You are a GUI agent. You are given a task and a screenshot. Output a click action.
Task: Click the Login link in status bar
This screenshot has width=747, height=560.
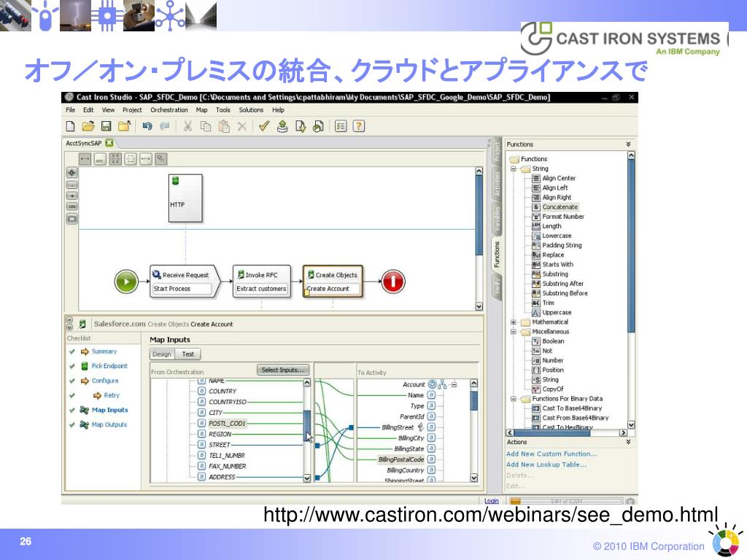click(491, 501)
